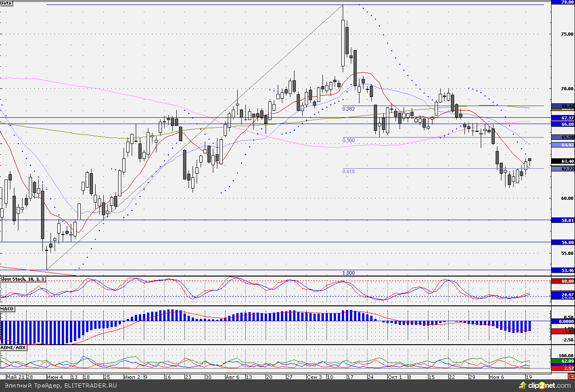The width and height of the screenshot is (575, 392).
Task: Click the red -1.32 MACD value tag
Action: [563, 331]
